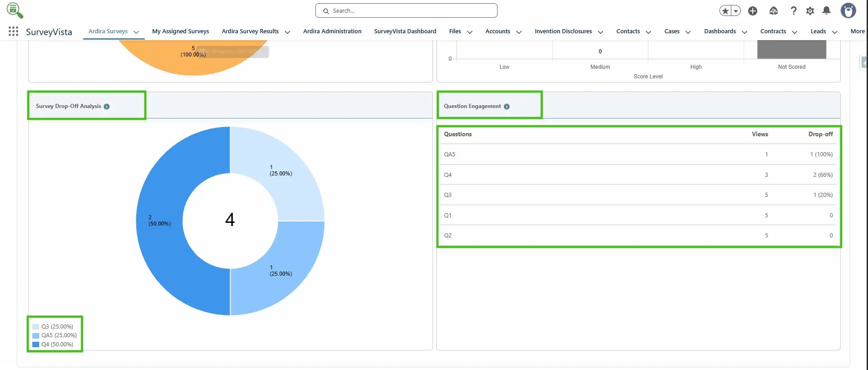Open the Salesforce Guidance Center icon

coord(774,11)
